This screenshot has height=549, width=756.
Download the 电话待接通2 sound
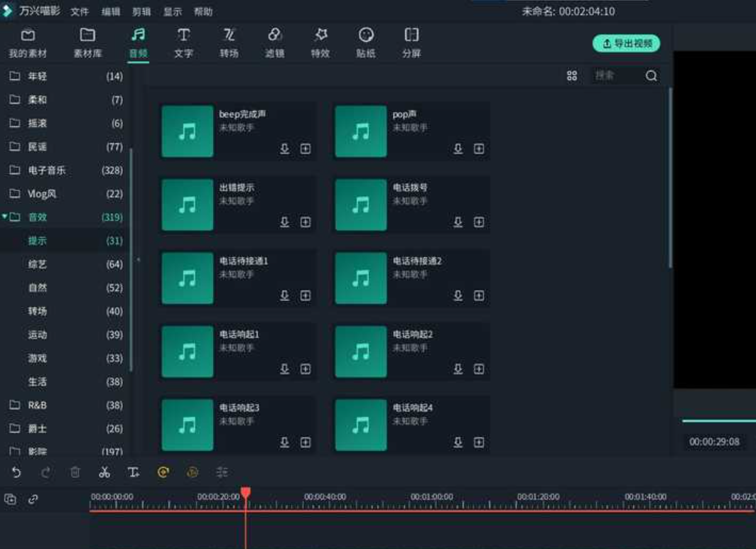tap(458, 295)
